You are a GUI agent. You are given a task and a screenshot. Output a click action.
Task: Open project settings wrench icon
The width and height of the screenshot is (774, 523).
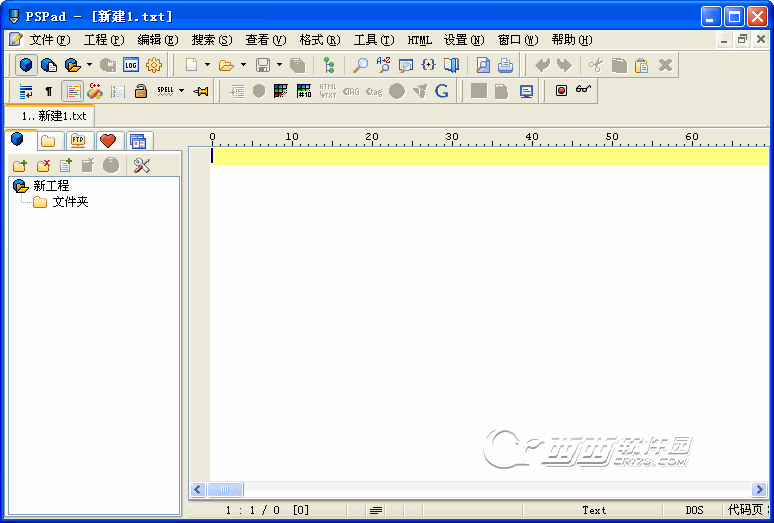click(x=141, y=165)
